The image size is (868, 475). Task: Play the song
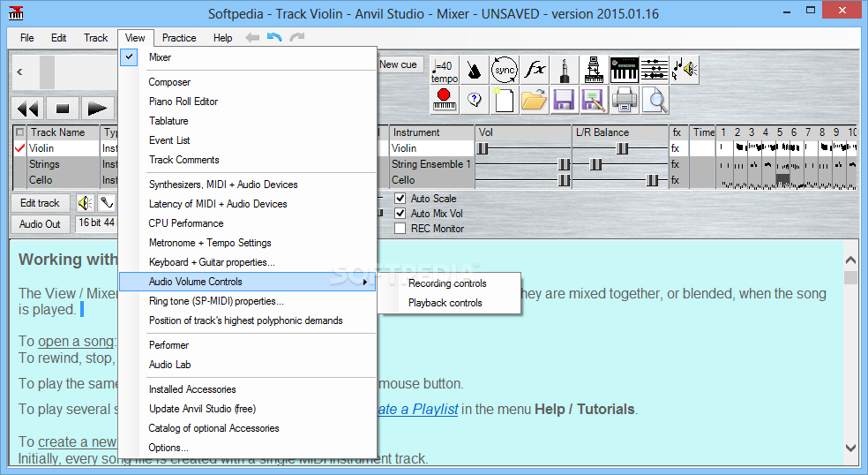pos(97,108)
